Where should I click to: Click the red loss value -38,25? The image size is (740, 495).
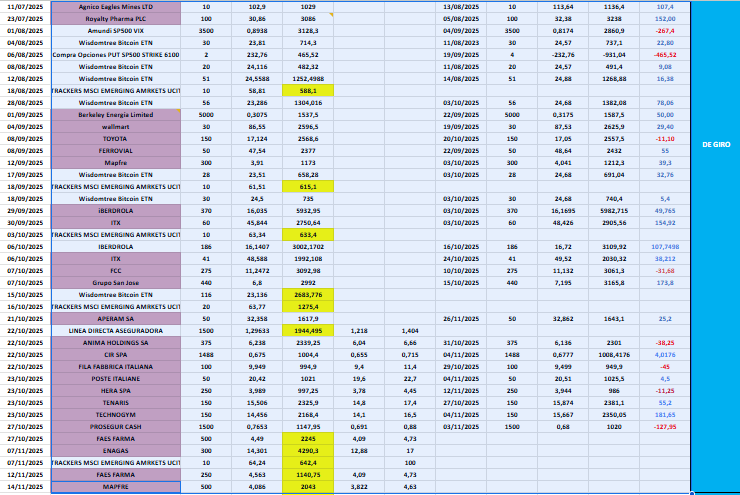(665, 343)
